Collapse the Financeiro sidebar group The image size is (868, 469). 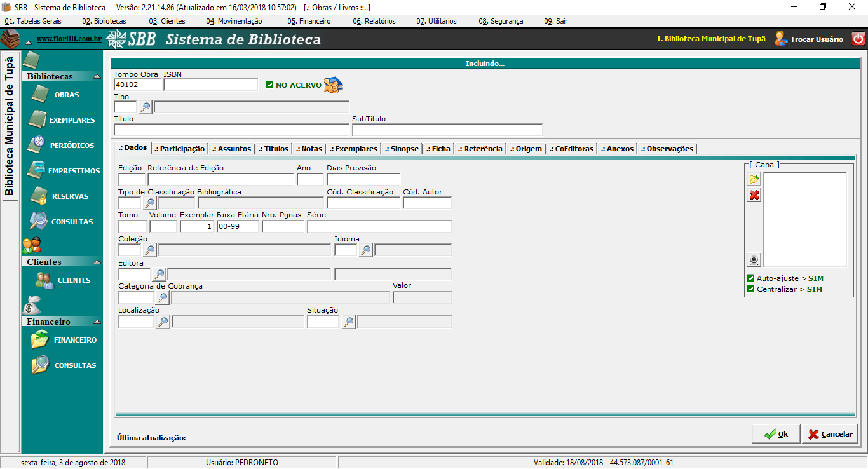click(97, 322)
